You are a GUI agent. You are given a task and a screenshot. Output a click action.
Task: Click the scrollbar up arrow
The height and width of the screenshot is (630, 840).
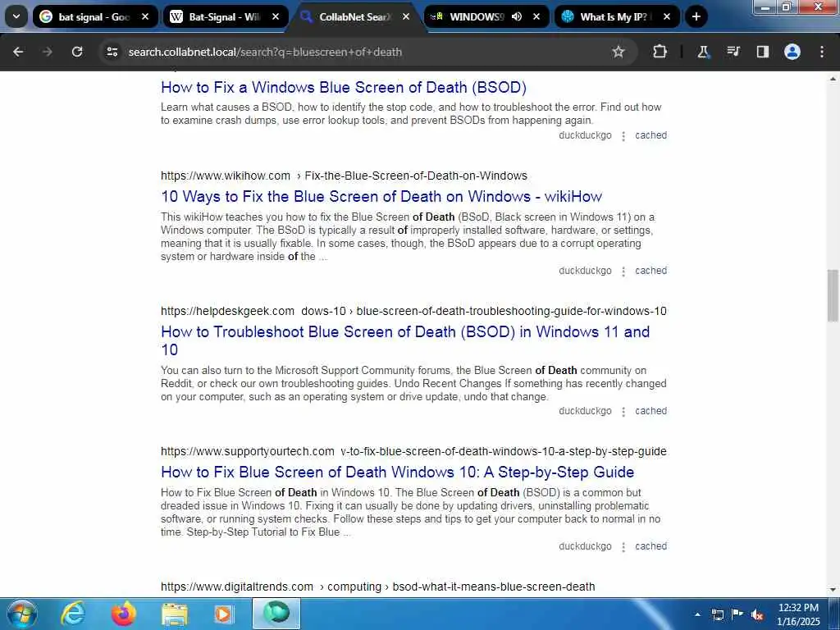[833, 79]
